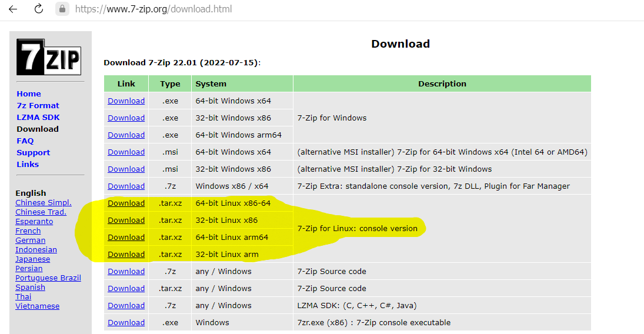Download 7-Zip Source code as .tar.xz

coord(126,288)
